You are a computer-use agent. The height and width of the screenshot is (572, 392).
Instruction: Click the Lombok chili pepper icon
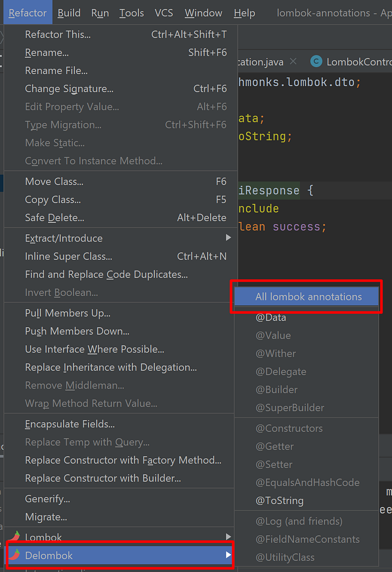[x=15, y=537]
